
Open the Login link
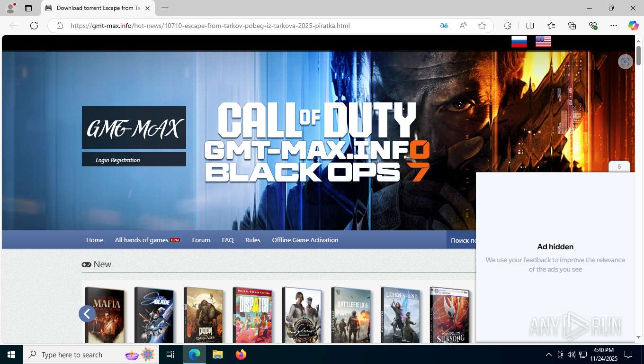point(102,160)
